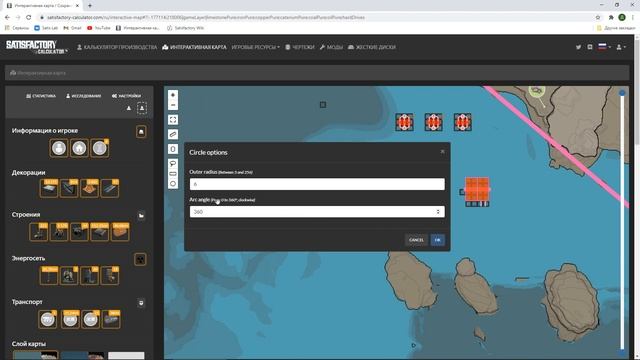Open Чертежи page
Viewport: 640px width, 360px height.
pyautogui.click(x=300, y=47)
